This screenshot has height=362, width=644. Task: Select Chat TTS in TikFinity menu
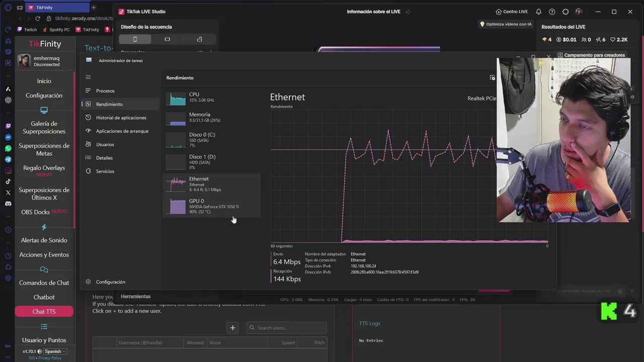pos(44,312)
